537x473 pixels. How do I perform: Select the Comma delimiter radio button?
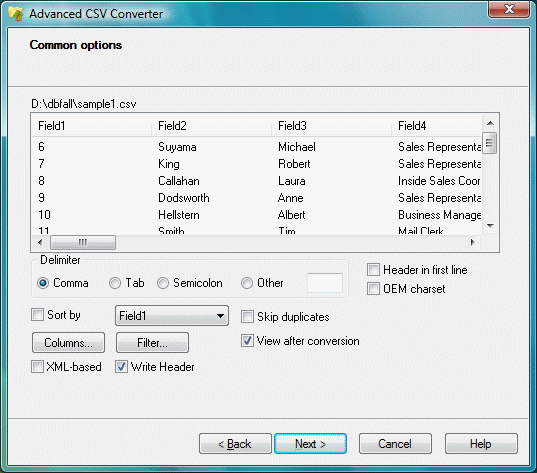pos(43,283)
